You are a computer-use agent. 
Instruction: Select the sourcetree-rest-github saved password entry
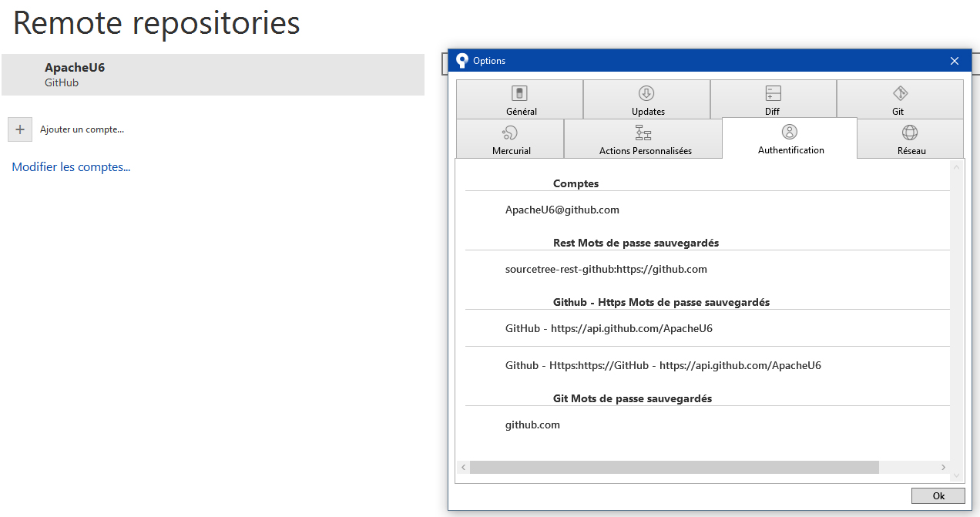point(606,269)
